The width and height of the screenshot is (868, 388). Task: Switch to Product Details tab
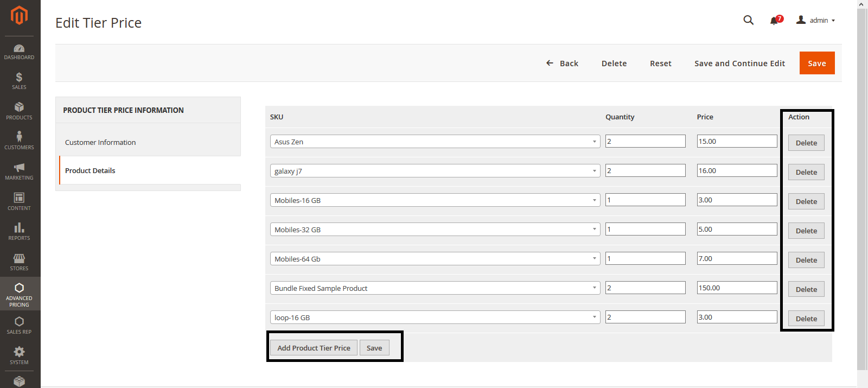click(150, 170)
